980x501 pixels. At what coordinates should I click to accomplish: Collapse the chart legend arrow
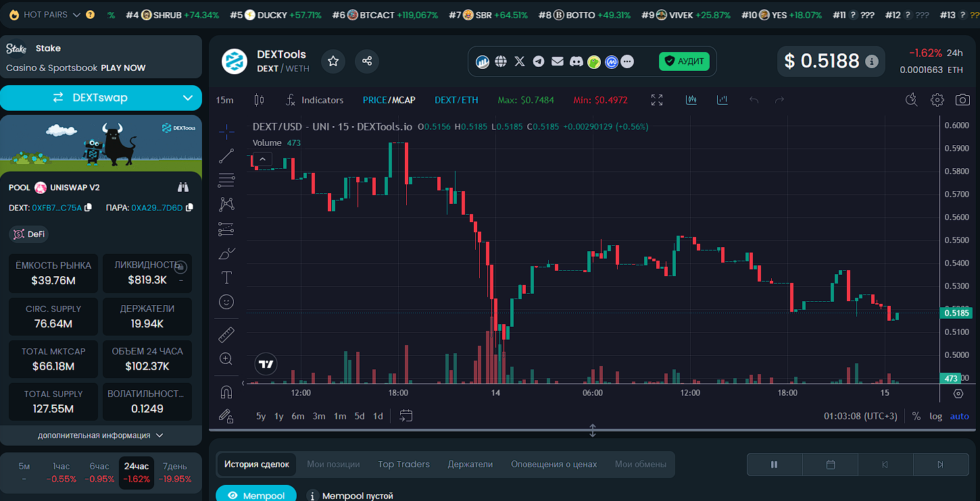(x=262, y=159)
